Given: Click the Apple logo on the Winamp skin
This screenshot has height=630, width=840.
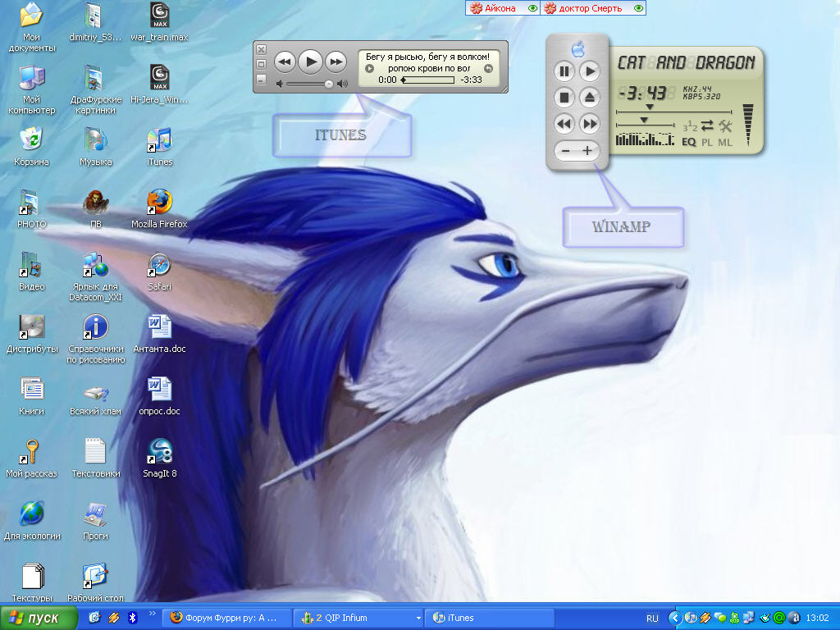Looking at the screenshot, I should 577,50.
